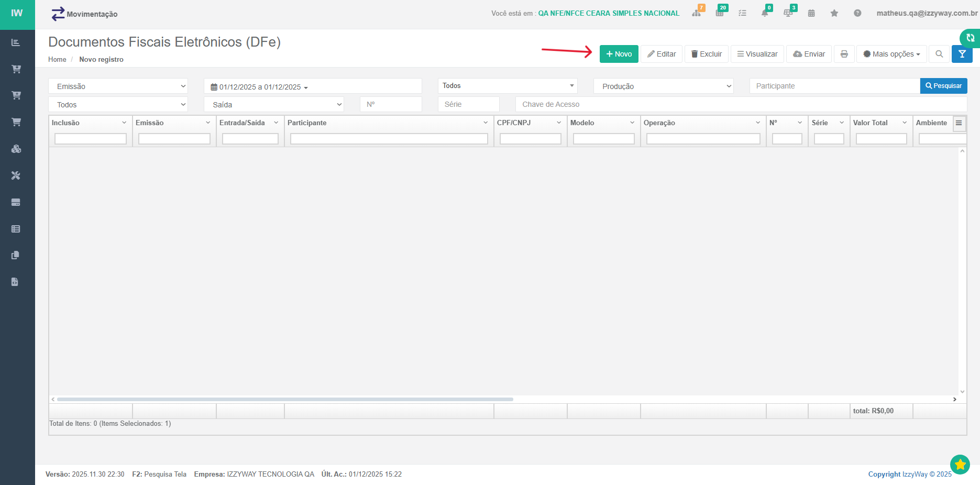980x485 pixels.
Task: Open the stacked boxes sidebar icon
Action: coord(16,149)
